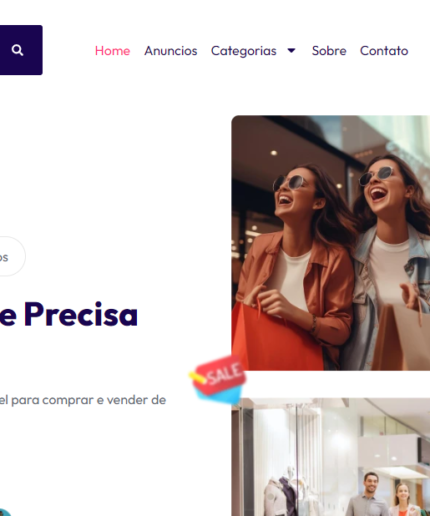Image resolution: width=430 pixels, height=516 pixels.
Task: Visit the Sobre page link
Action: [x=329, y=51]
